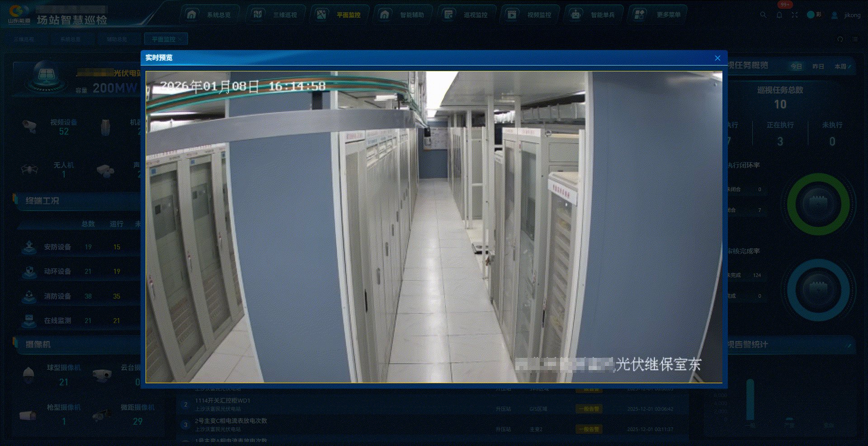Click the 智能单兵 robot icon

tap(576, 14)
